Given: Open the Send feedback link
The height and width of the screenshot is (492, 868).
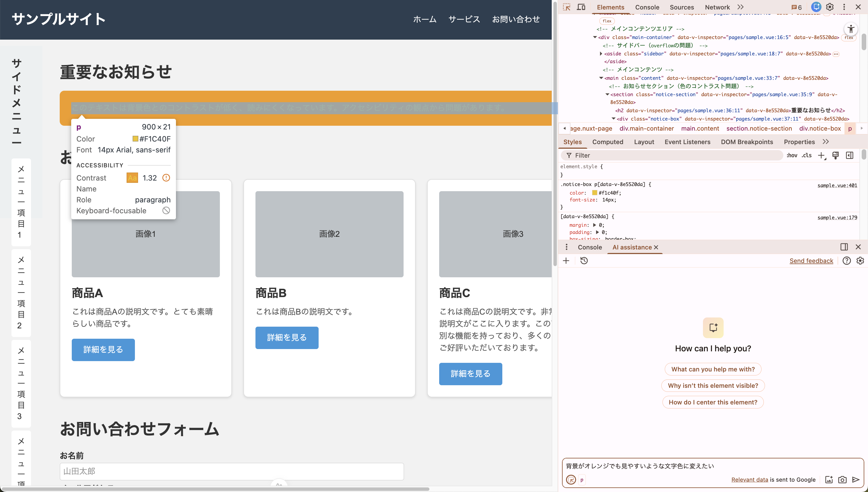Looking at the screenshot, I should click(811, 261).
